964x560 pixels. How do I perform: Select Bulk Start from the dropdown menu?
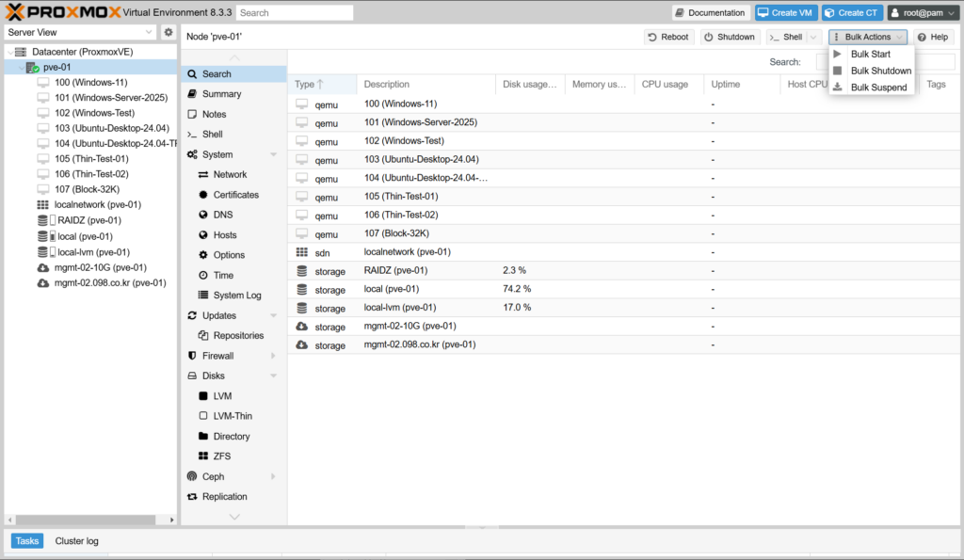pyautogui.click(x=870, y=55)
